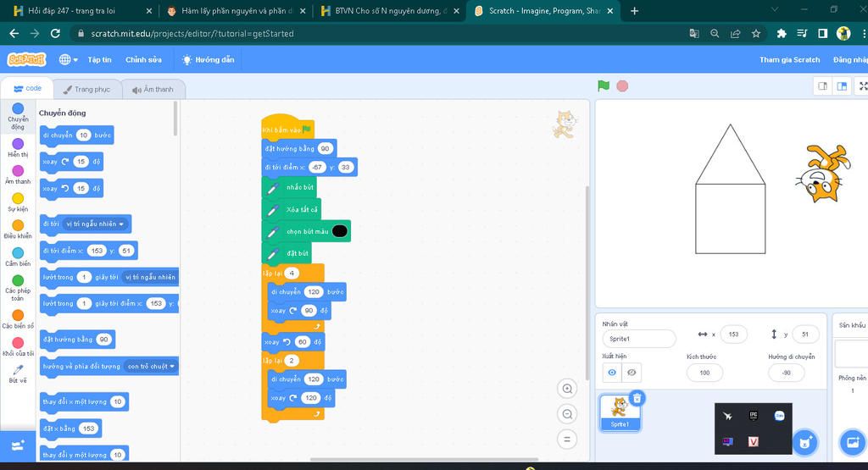Select Sự kiện block category
Image resolution: width=868 pixels, height=470 pixels.
click(x=18, y=202)
